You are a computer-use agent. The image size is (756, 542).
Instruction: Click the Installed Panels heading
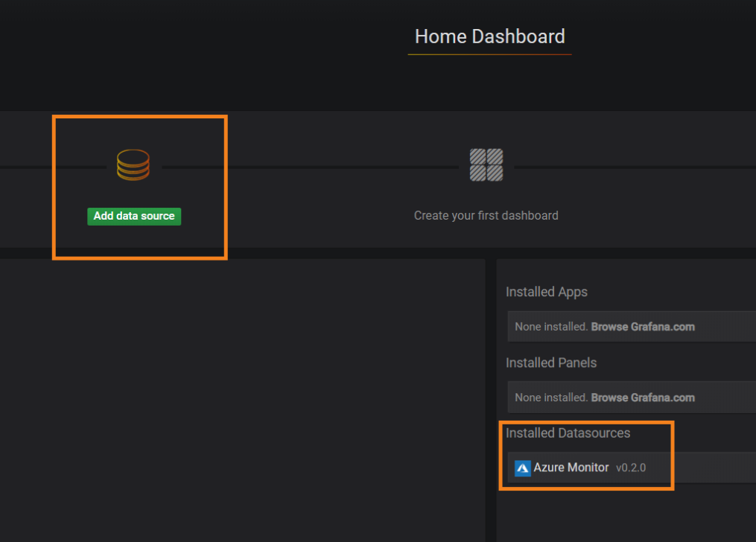point(550,363)
